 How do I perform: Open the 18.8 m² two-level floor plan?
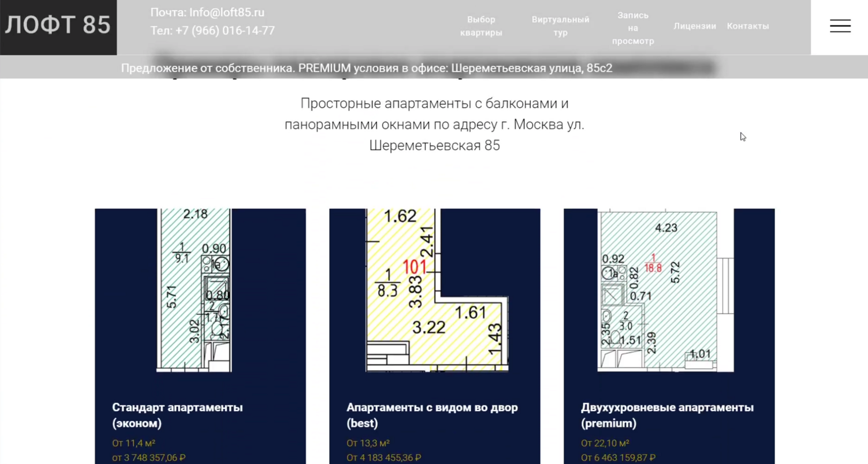pyautogui.click(x=665, y=290)
